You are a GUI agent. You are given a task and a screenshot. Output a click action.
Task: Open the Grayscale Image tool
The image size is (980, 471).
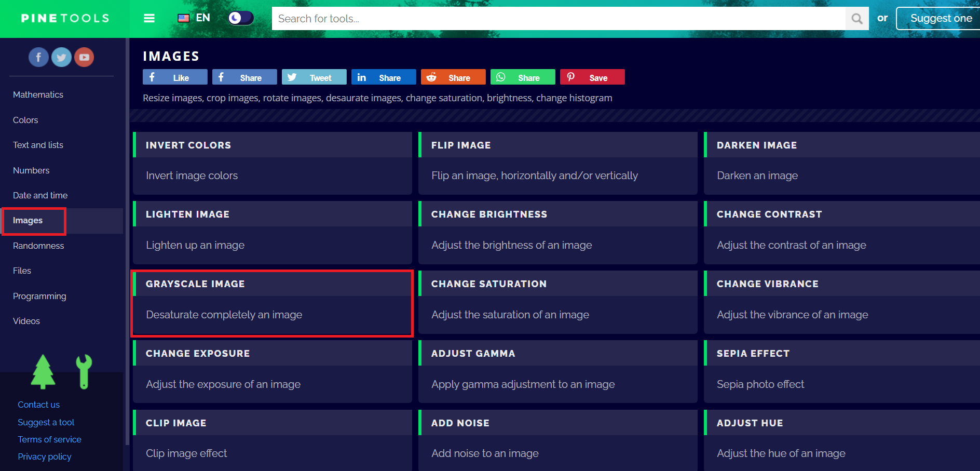(273, 302)
